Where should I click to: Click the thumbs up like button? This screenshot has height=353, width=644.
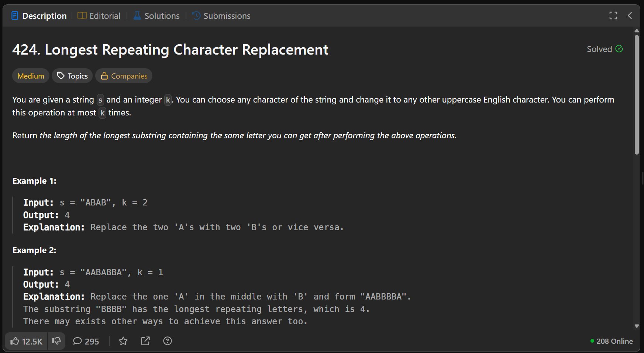[x=26, y=341]
